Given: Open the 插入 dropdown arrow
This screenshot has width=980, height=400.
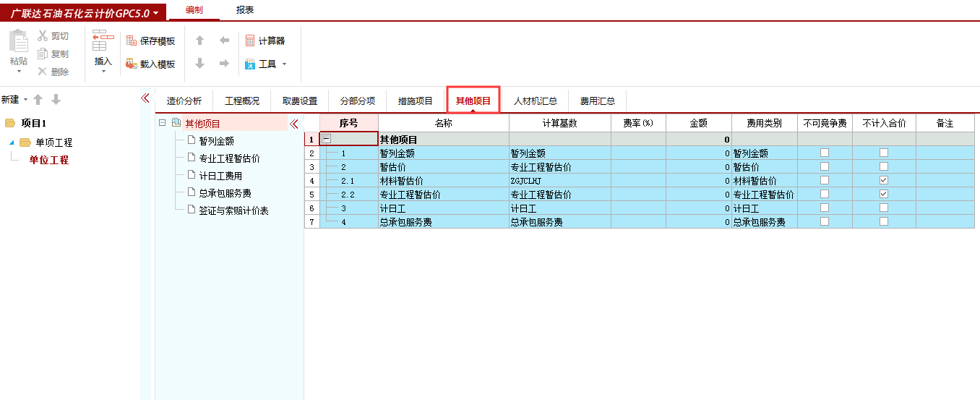Looking at the screenshot, I should [x=103, y=72].
